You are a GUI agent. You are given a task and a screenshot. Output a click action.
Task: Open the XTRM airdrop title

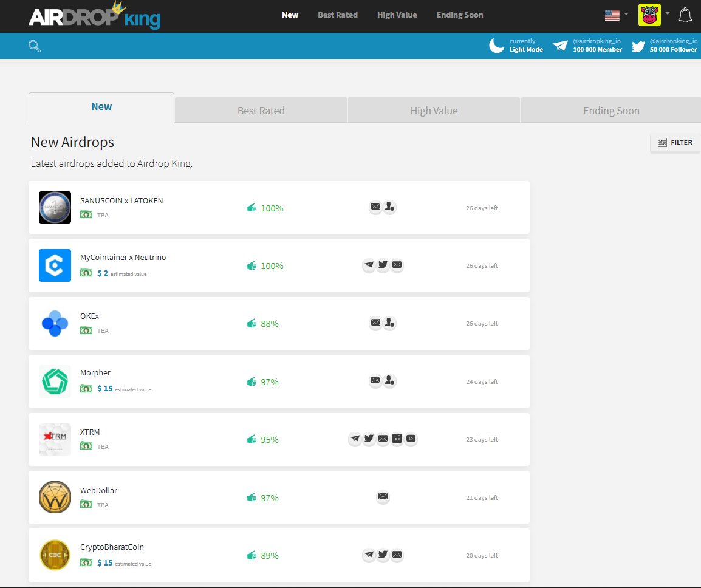(90, 432)
